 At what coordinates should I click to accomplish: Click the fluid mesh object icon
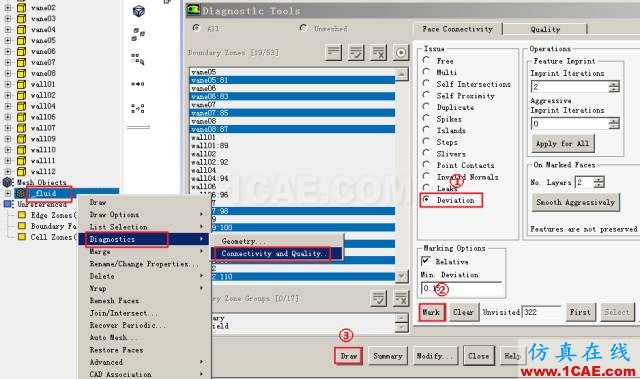[x=20, y=193]
